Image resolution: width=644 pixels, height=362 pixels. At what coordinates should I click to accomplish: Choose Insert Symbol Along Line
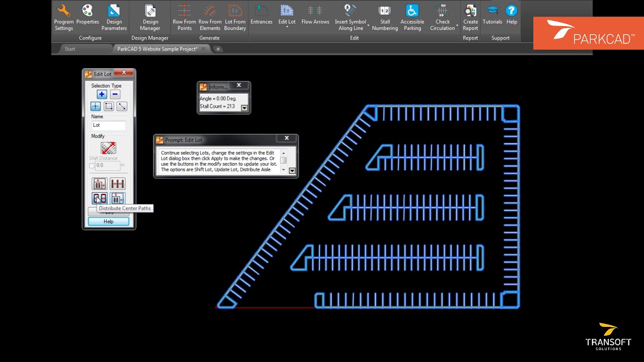click(351, 17)
